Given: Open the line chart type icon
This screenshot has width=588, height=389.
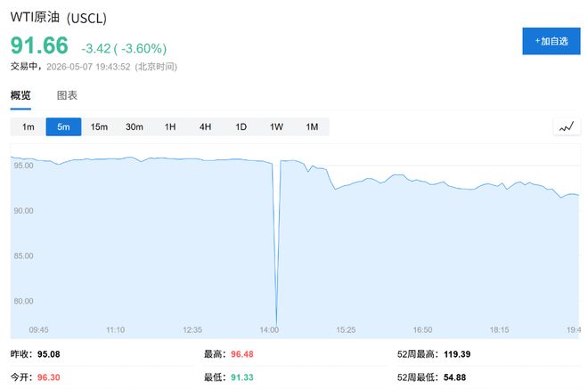Looking at the screenshot, I should point(567,126).
